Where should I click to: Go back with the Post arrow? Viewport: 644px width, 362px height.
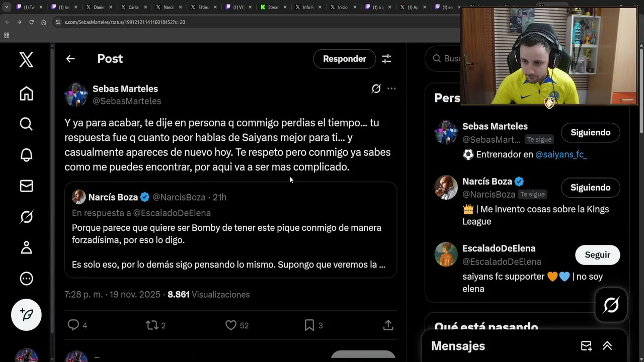70,59
